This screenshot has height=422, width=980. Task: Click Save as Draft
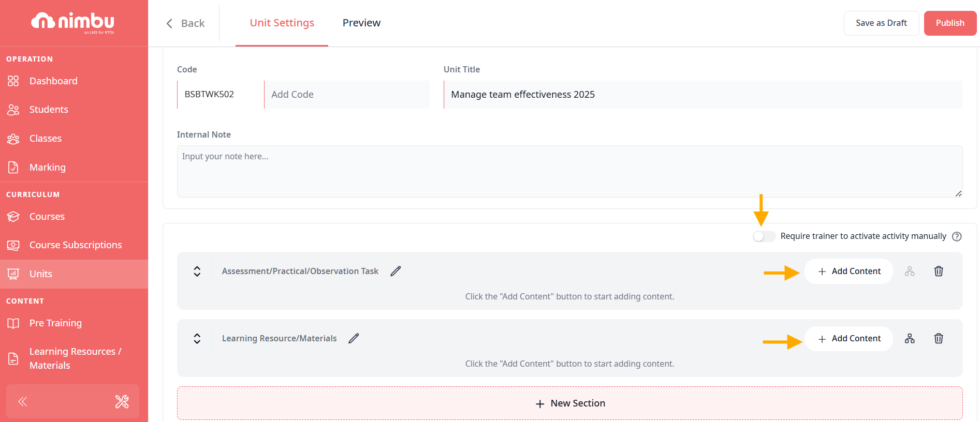click(881, 23)
